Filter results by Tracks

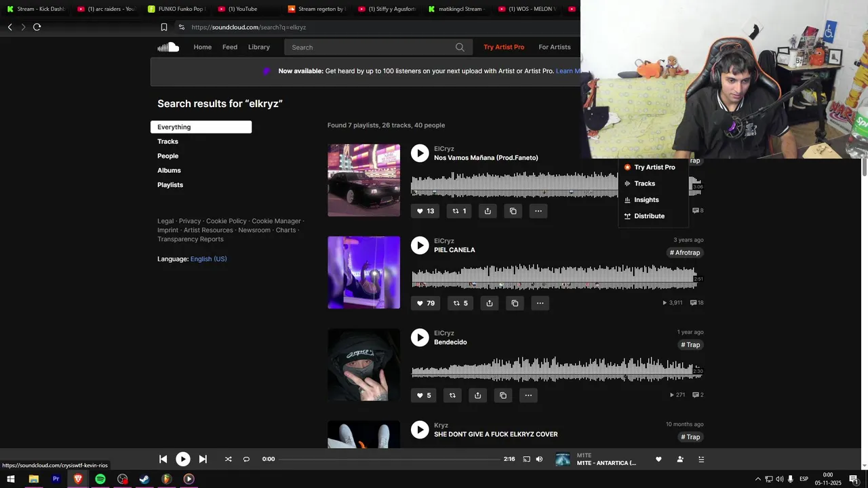coord(167,142)
